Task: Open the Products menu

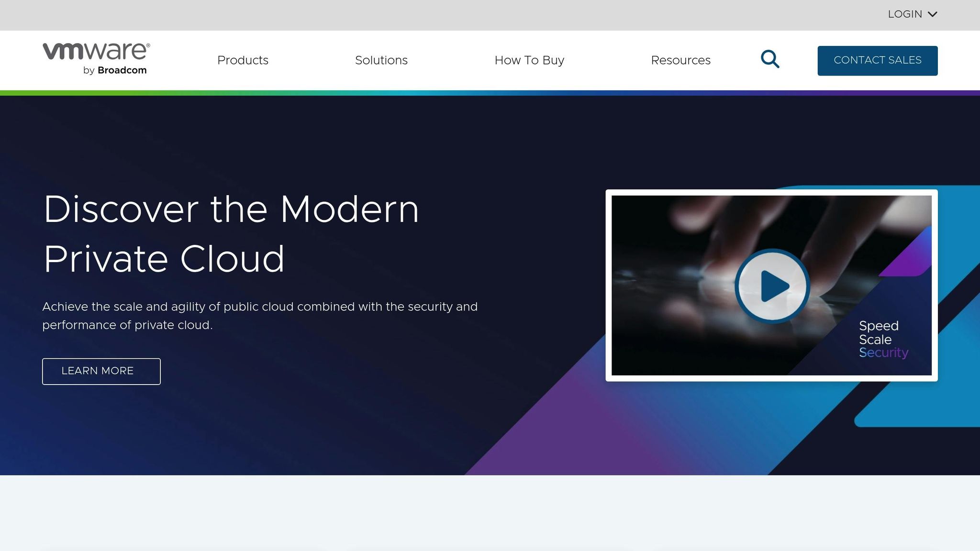Action: coord(243,60)
